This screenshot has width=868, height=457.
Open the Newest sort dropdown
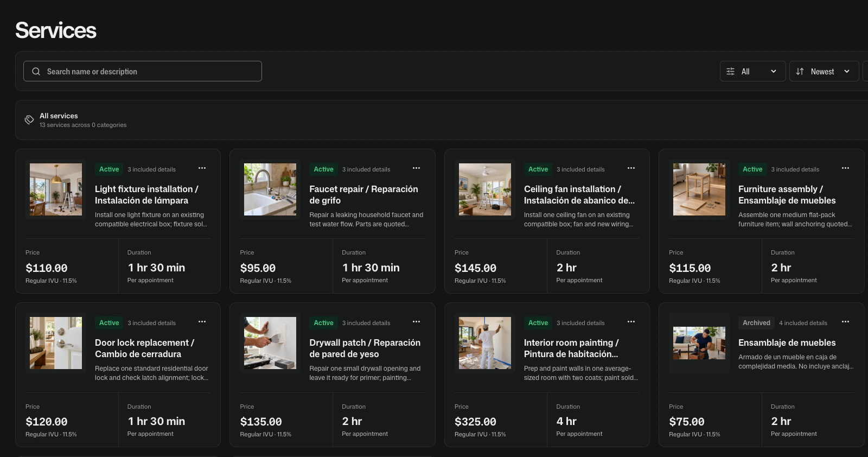pyautogui.click(x=824, y=71)
